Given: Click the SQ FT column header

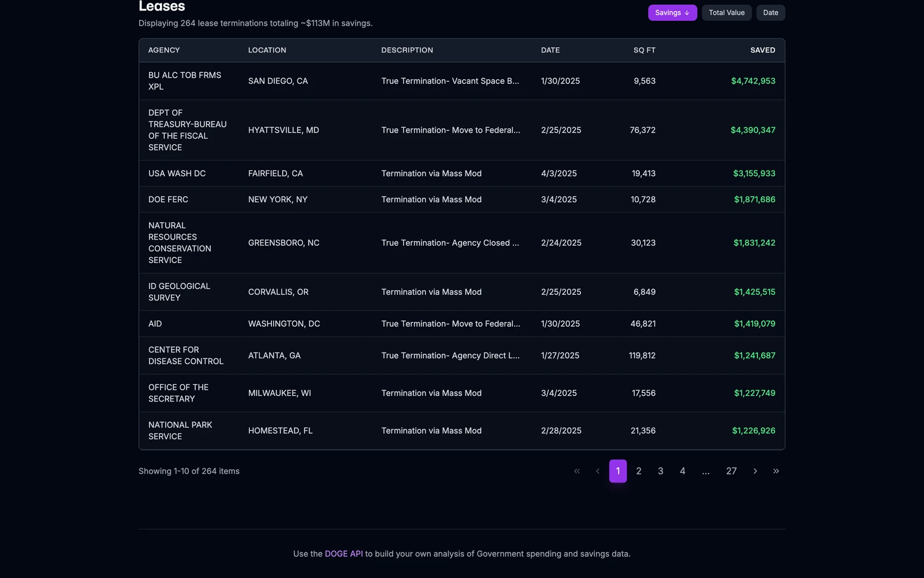Looking at the screenshot, I should tap(644, 50).
